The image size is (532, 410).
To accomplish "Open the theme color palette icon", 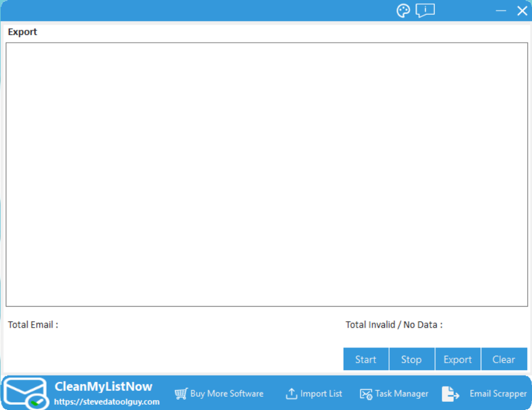I will tap(403, 11).
